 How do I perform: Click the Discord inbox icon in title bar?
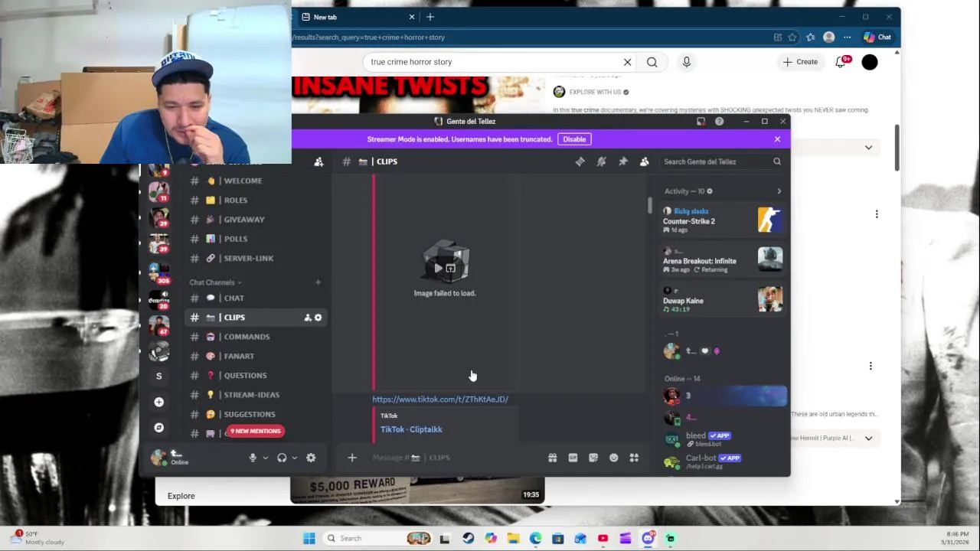[701, 121]
